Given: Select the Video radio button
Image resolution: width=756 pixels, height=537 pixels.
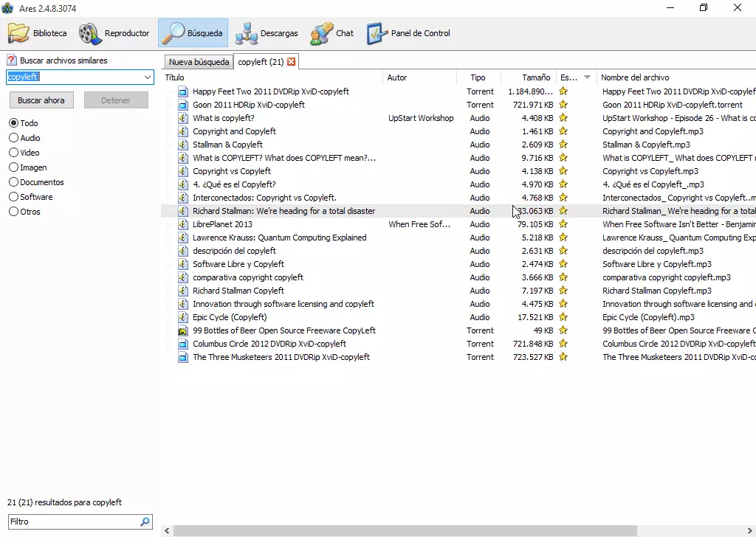Looking at the screenshot, I should [x=13, y=153].
